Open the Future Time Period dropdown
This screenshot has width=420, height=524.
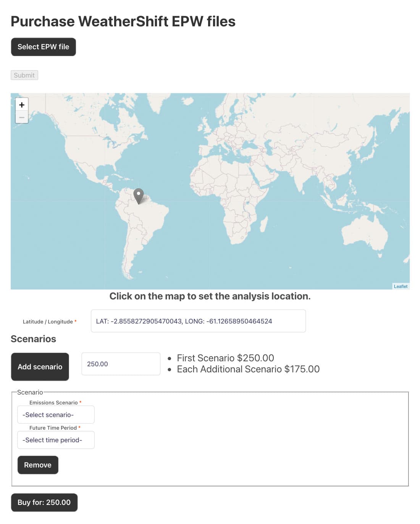(56, 440)
